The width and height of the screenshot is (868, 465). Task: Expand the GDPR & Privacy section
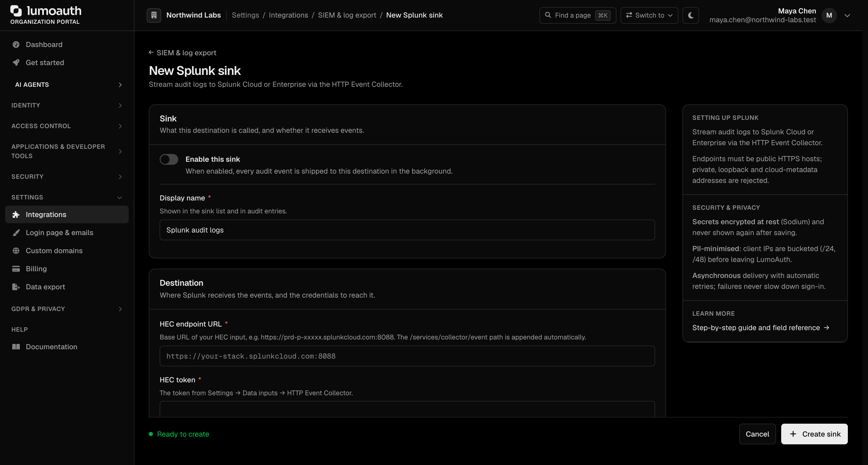click(x=67, y=309)
